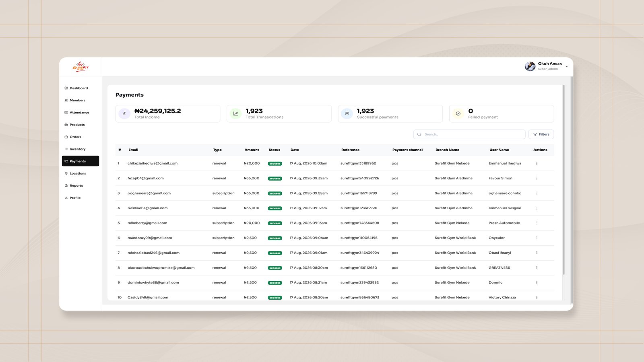Click the Successful payments check icon

[x=347, y=114]
